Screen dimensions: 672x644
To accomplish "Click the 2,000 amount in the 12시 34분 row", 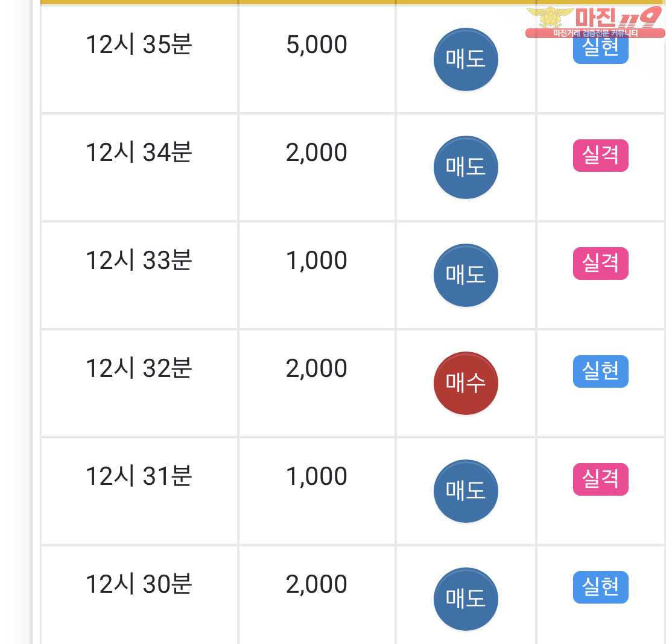I will click(x=317, y=153).
